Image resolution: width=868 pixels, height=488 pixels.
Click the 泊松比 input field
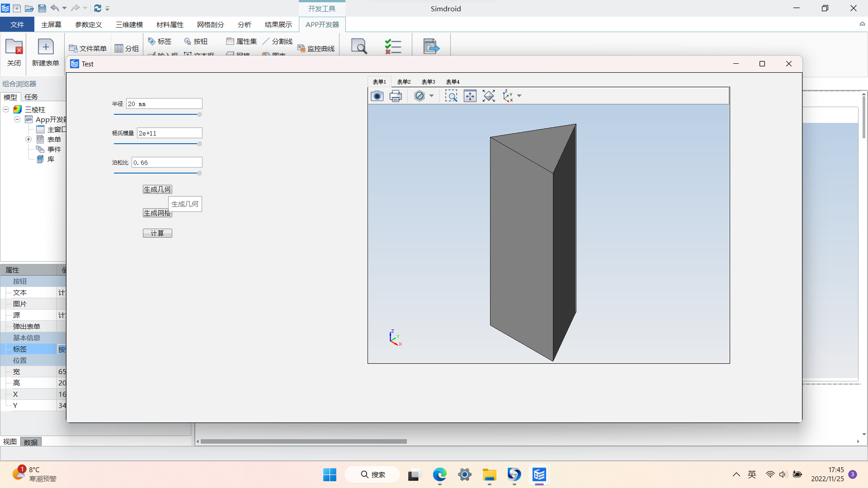tap(167, 163)
